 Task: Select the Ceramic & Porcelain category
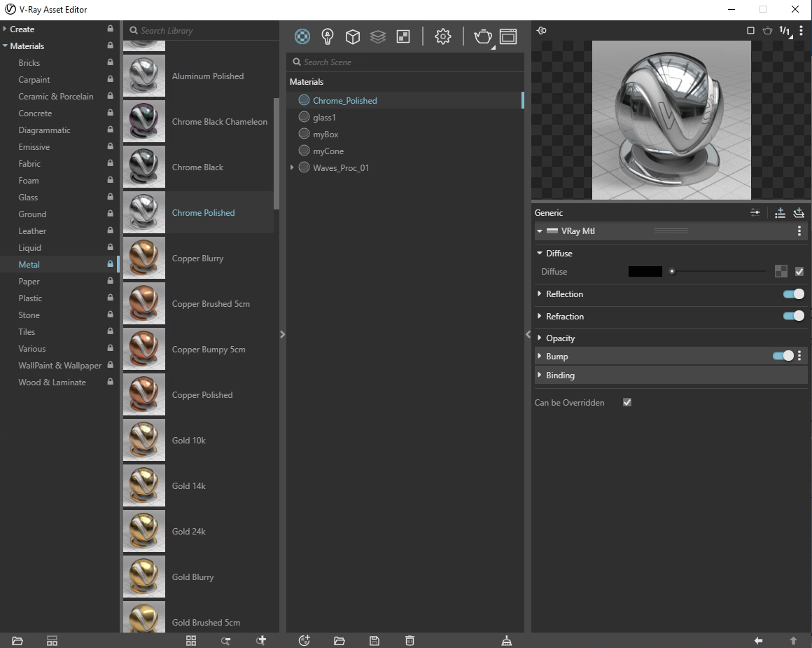tap(56, 97)
